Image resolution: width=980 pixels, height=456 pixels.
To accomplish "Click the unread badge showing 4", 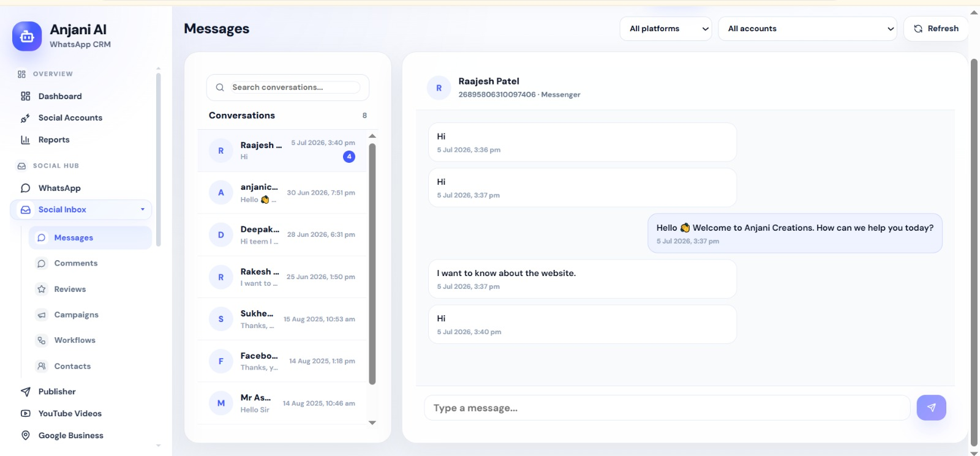I will tap(349, 157).
